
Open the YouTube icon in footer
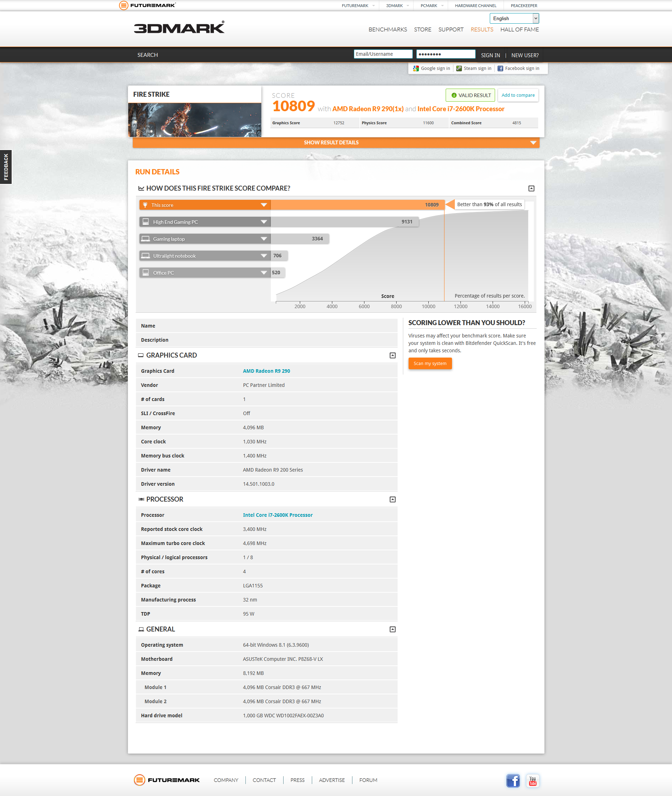tap(533, 780)
